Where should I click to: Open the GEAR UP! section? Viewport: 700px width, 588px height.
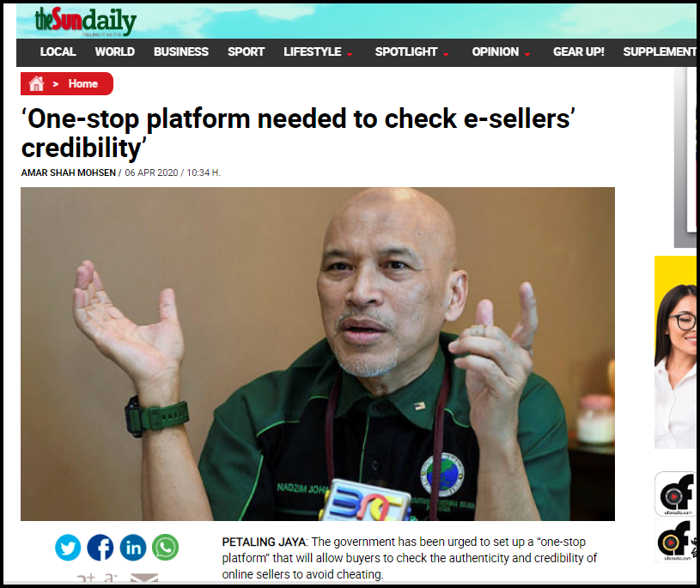click(579, 52)
